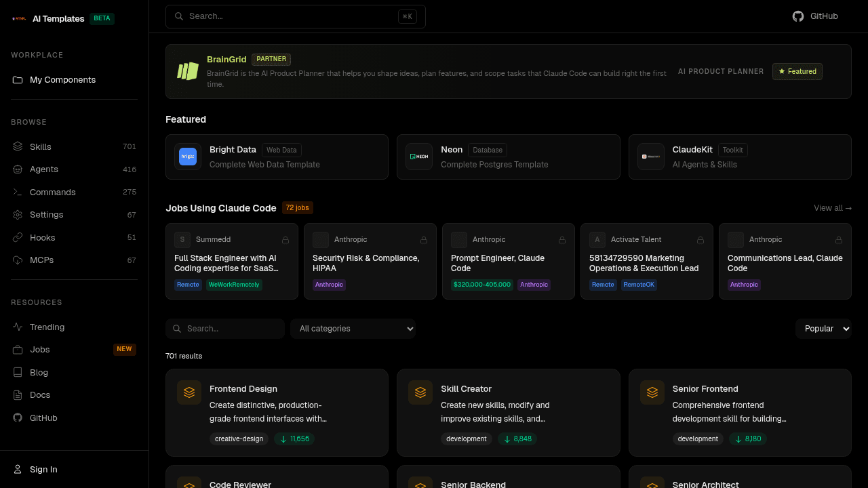Image resolution: width=868 pixels, height=488 pixels.
Task: Open the MCPs section icon
Action: pyautogui.click(x=17, y=260)
